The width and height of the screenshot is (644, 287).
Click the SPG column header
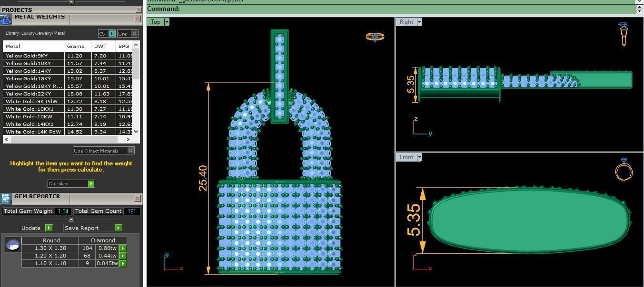pos(124,46)
